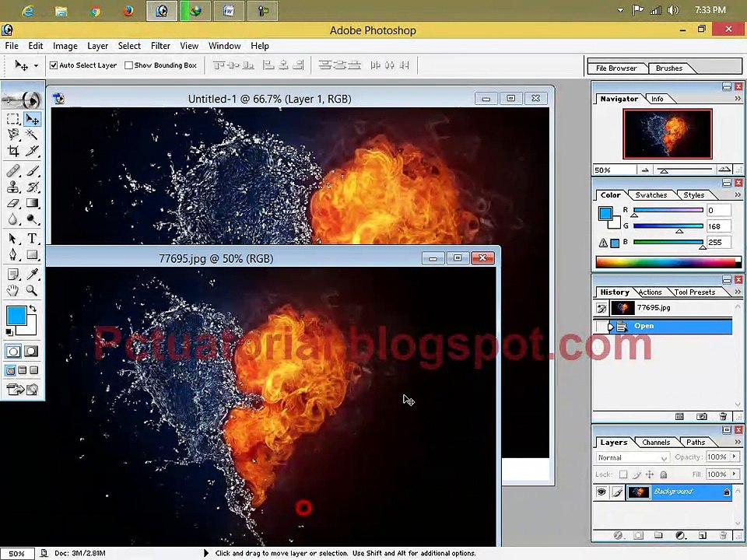This screenshot has height=560, width=747.
Task: Open the layer Opacity slider arrow
Action: [734, 457]
